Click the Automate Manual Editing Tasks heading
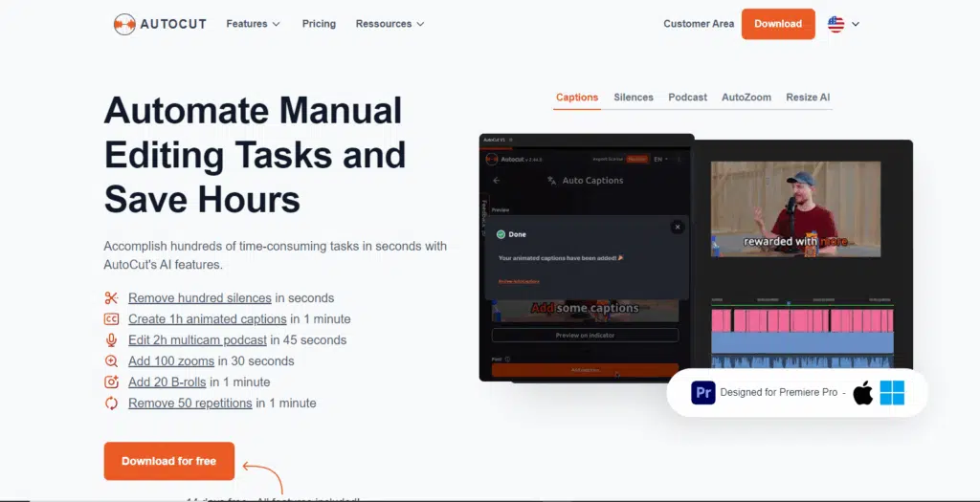This screenshot has height=502, width=980. tap(255, 154)
